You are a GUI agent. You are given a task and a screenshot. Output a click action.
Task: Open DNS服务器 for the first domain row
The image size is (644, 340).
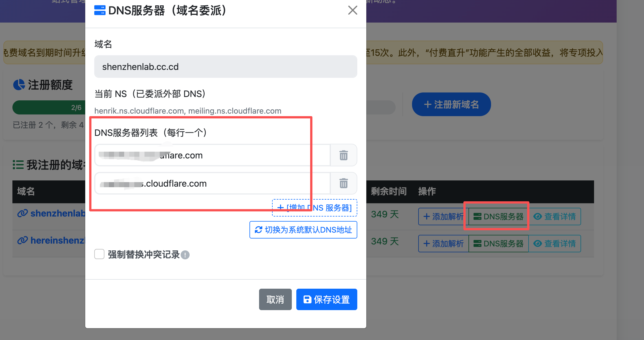click(499, 217)
